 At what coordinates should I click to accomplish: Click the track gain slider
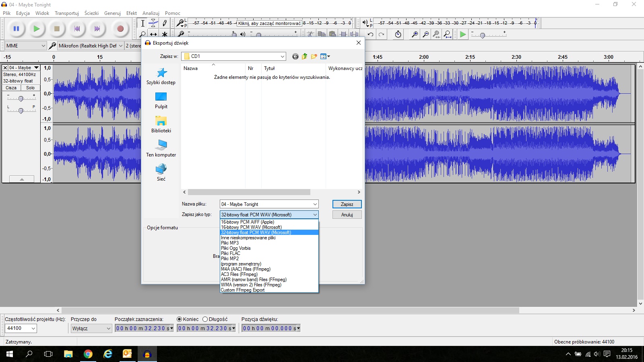point(21,98)
